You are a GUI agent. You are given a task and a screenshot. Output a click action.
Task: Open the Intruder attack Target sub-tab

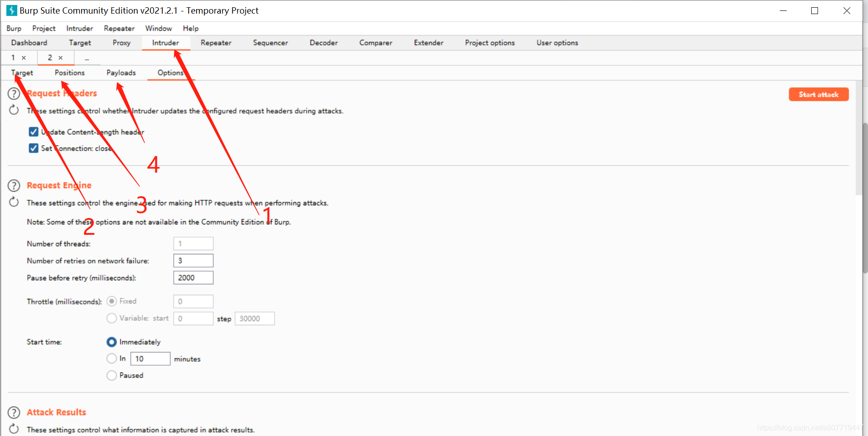(22, 73)
